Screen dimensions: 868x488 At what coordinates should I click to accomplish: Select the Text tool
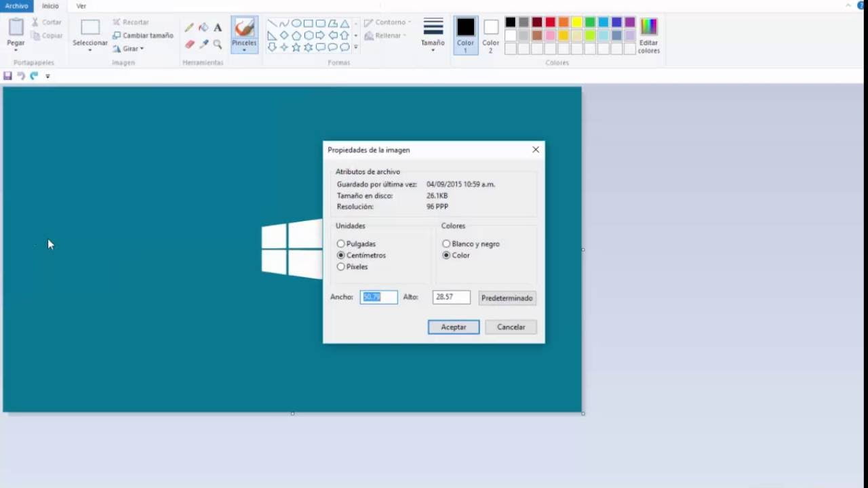tap(218, 28)
